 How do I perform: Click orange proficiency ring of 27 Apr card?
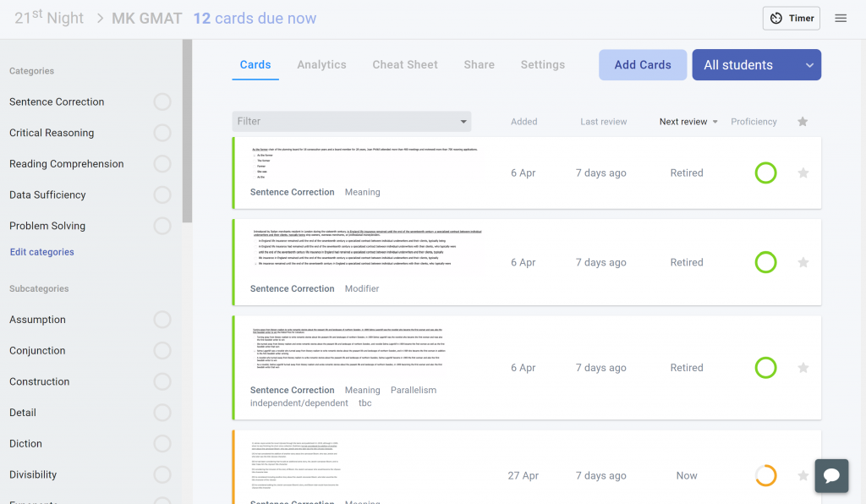(x=765, y=475)
